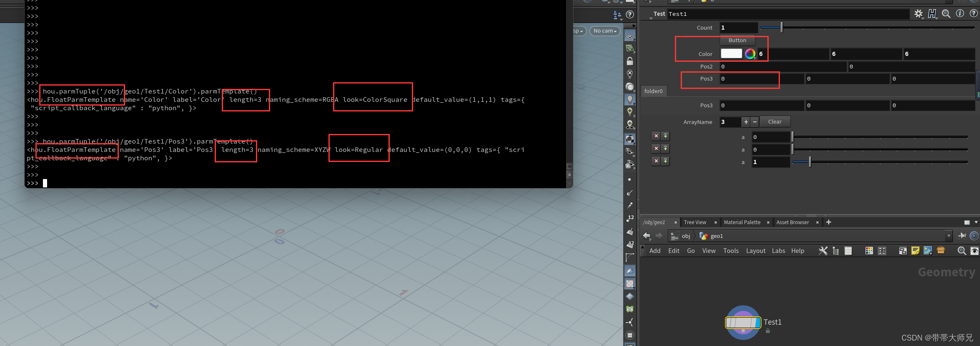
Task: Clear the ArrayName multiparm entries
Action: tap(774, 122)
